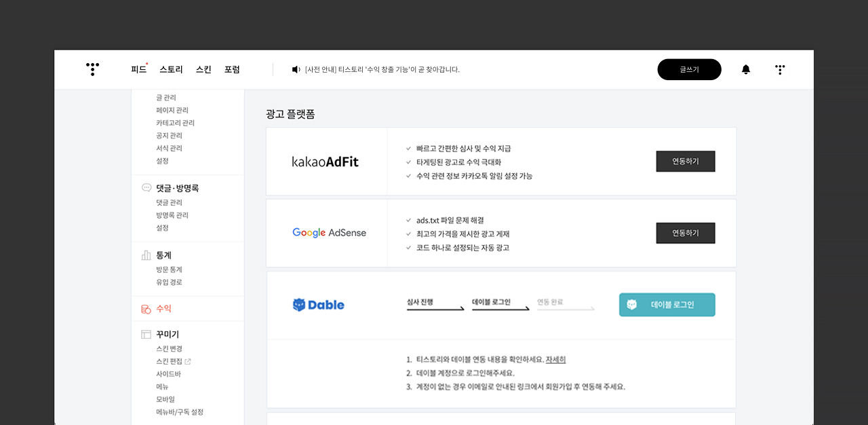The width and height of the screenshot is (868, 425).
Task: Click the speaker announcement icon
Action: [296, 69]
